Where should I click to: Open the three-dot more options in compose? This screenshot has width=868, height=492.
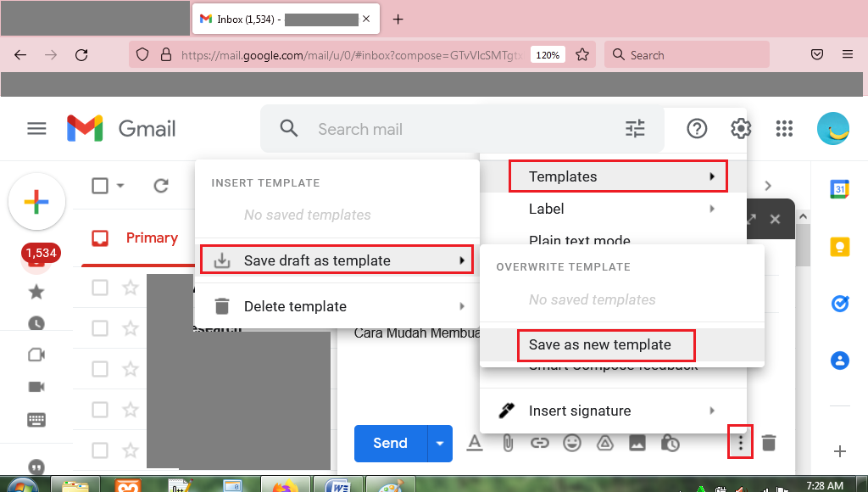tap(739, 443)
